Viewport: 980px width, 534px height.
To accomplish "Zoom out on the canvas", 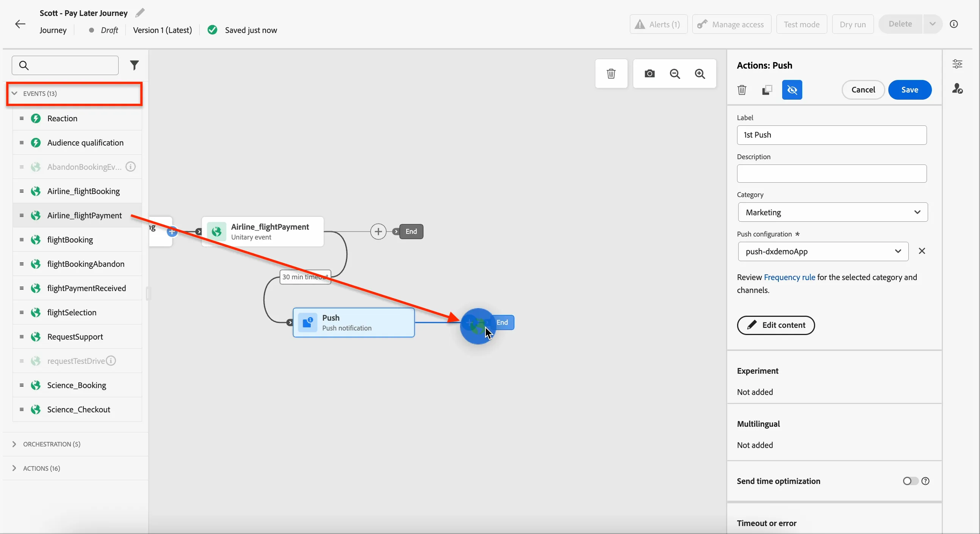I will coord(675,74).
